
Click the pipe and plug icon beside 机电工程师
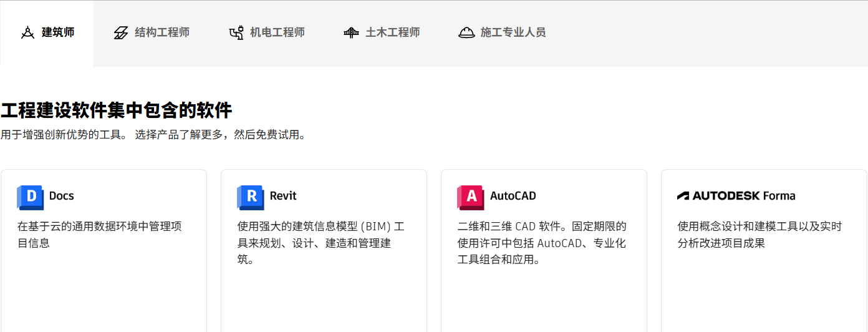(x=236, y=32)
